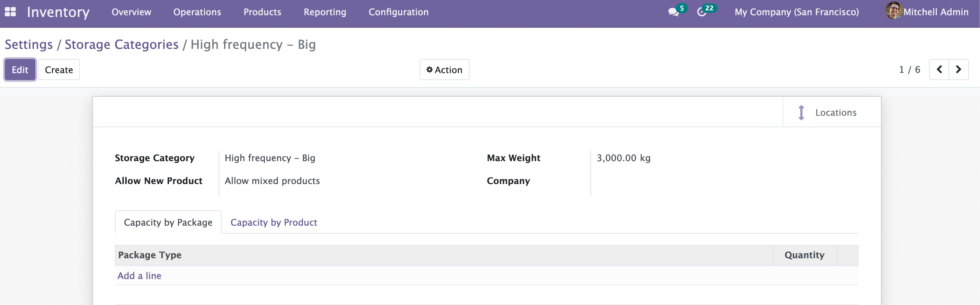Open company switcher My Company (San Francisco)
This screenshot has height=305, width=980.
click(x=796, y=12)
